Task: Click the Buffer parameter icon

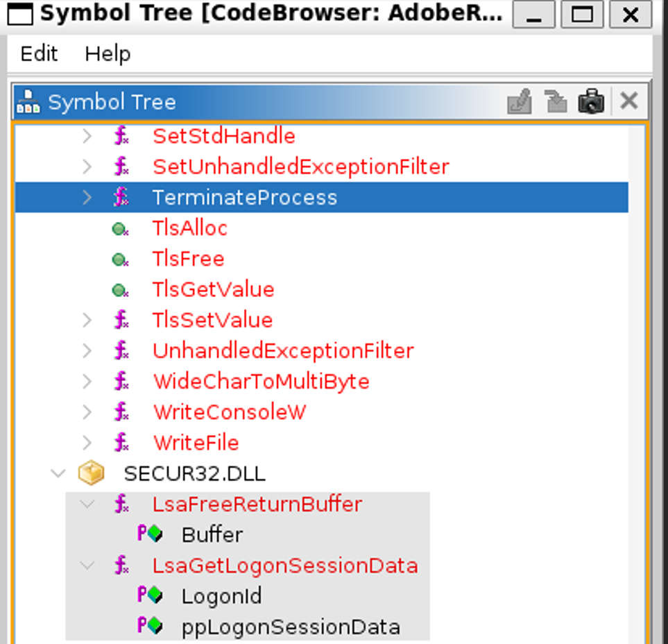Action: click(150, 534)
